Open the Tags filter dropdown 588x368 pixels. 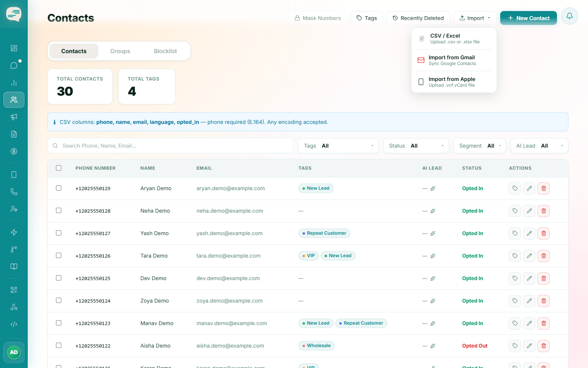point(339,146)
